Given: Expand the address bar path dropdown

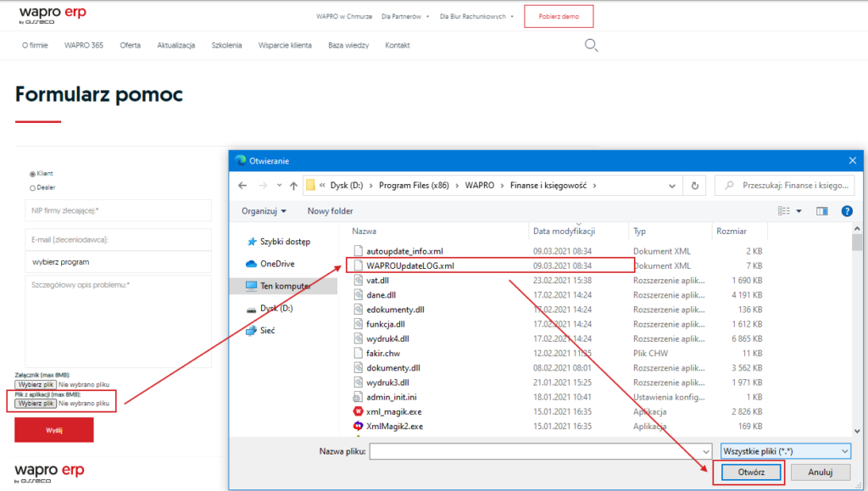Looking at the screenshot, I should 672,186.
